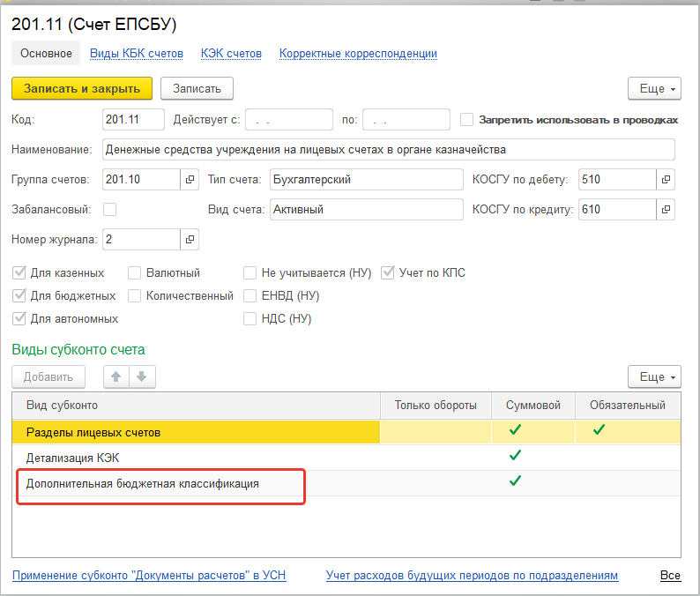Click into the Наименование text field
This screenshot has height=596, width=700.
click(388, 150)
